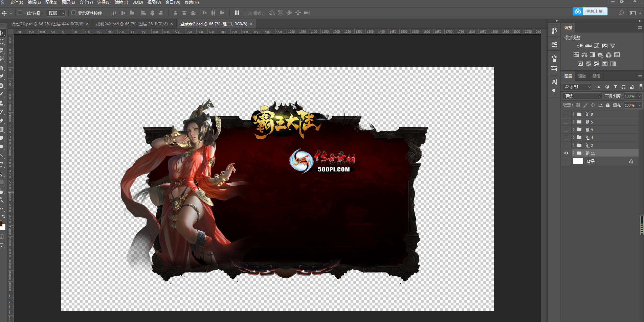
Task: Open the 不透明度 opacity dropdown arrow
Action: [640, 96]
